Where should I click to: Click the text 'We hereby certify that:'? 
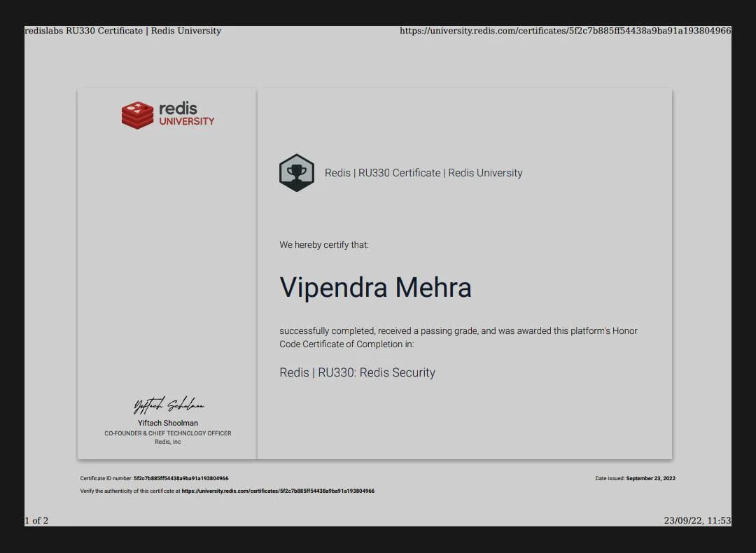[324, 245]
